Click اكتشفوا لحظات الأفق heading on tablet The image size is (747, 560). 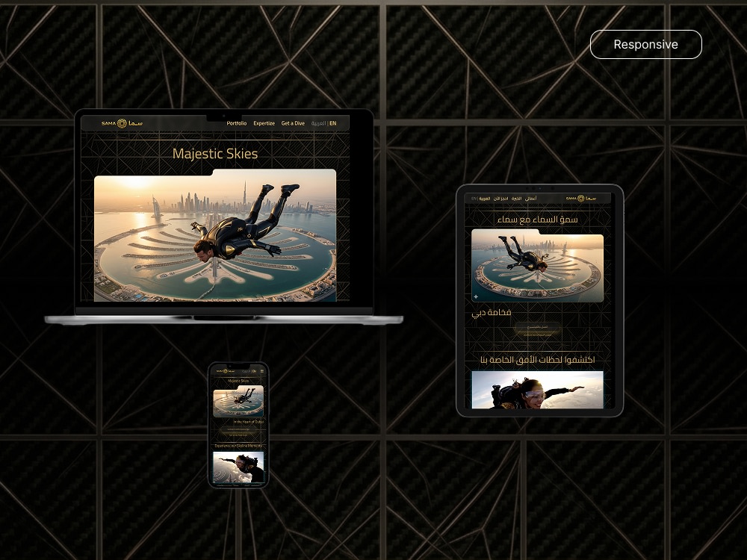point(537,360)
